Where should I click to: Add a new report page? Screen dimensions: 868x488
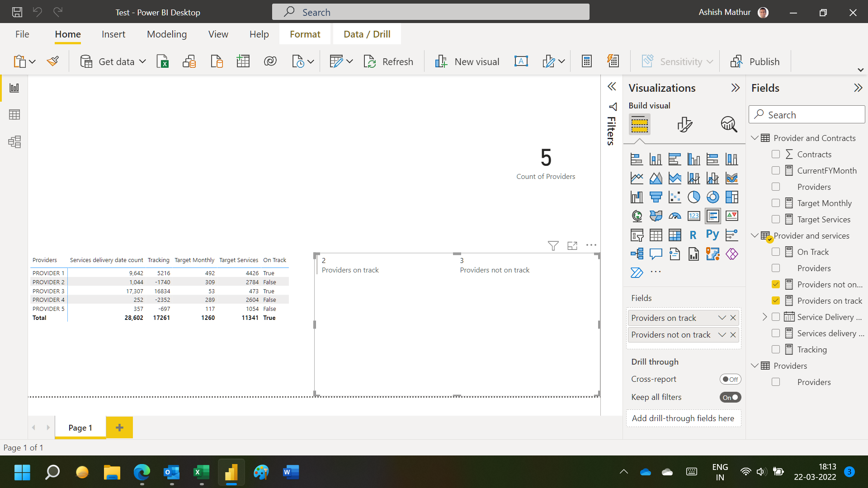(x=119, y=427)
